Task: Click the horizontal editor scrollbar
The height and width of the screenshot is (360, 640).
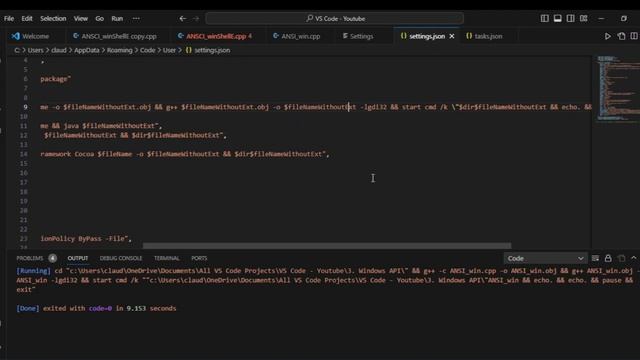Action: point(327,246)
